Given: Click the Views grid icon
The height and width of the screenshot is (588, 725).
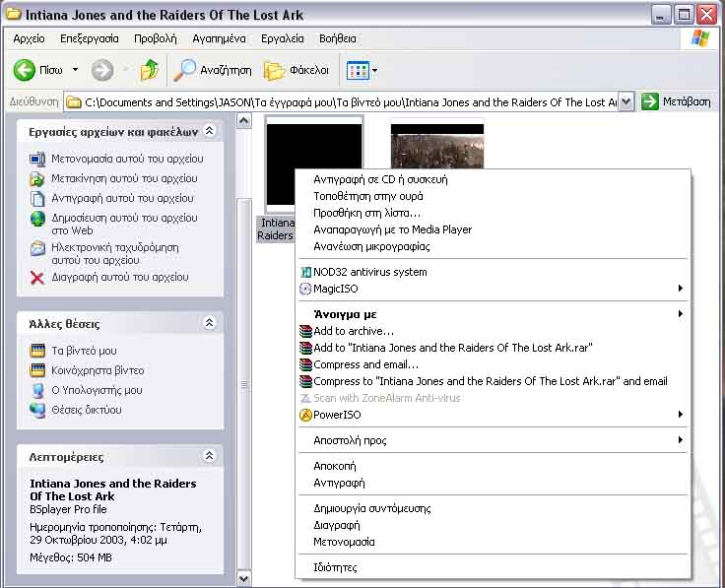Looking at the screenshot, I should click(358, 71).
